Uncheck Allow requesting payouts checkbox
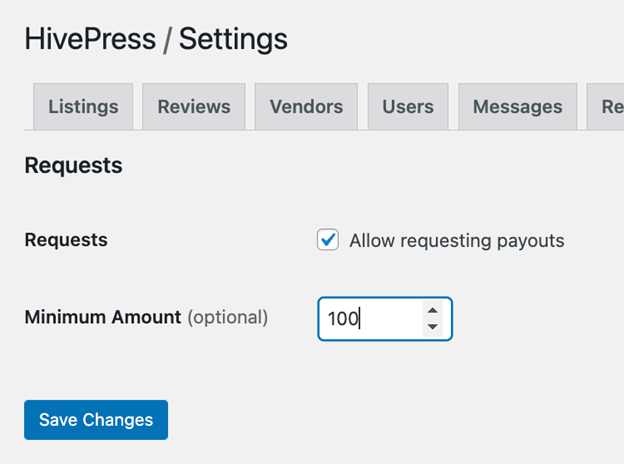This screenshot has height=464, width=624. coord(328,240)
